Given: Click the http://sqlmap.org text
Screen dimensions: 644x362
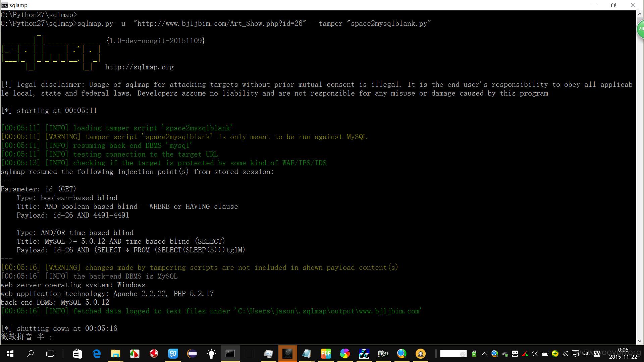Looking at the screenshot, I should (x=140, y=67).
